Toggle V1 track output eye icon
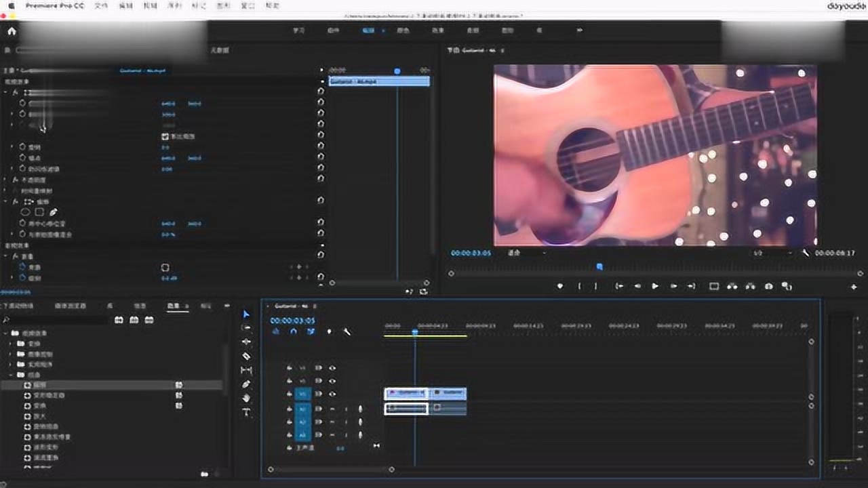This screenshot has height=488, width=868. pos(332,394)
